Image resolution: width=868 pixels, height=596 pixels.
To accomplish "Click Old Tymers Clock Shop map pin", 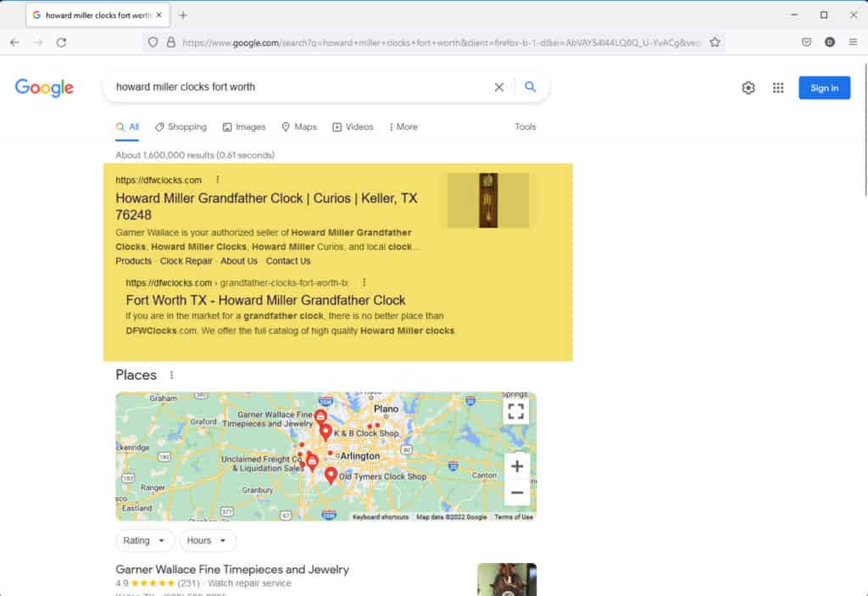I will 331,476.
